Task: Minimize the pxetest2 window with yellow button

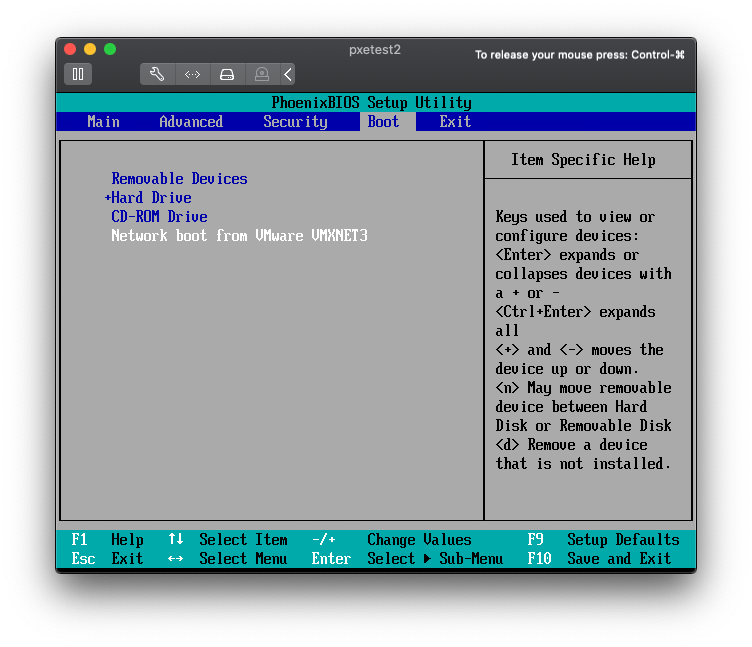Action: click(90, 49)
